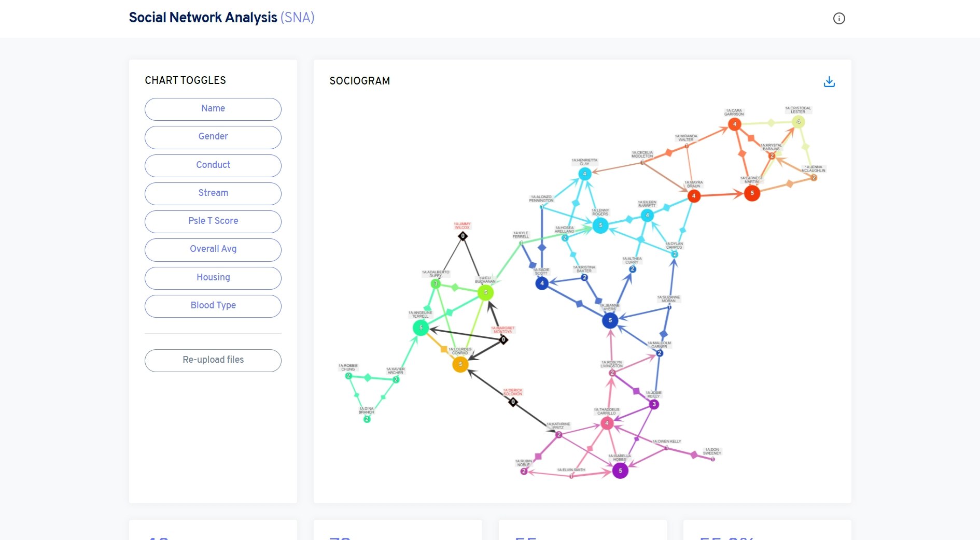
Task: Toggle the Blood Type view
Action: pyautogui.click(x=213, y=306)
